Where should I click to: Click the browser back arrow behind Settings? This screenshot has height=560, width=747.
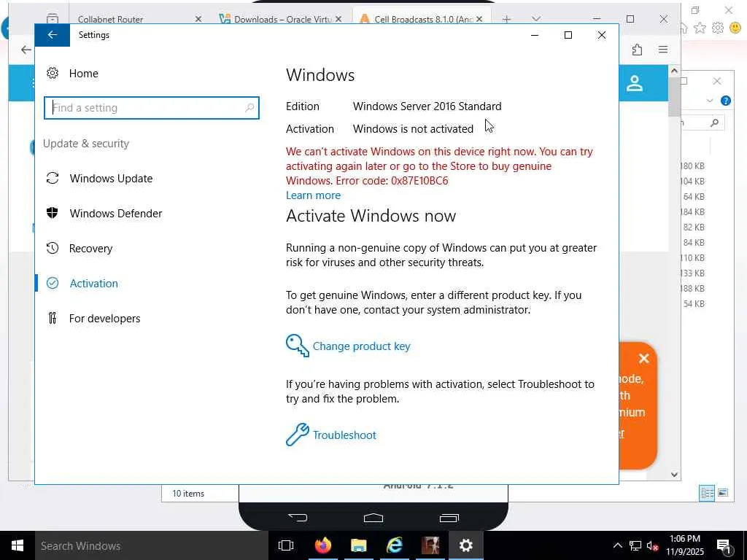pos(26,50)
